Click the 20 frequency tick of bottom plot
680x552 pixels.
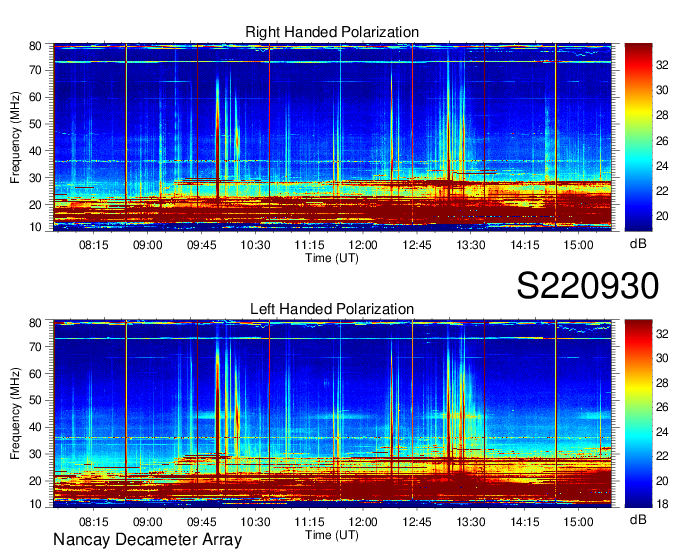click(35, 481)
